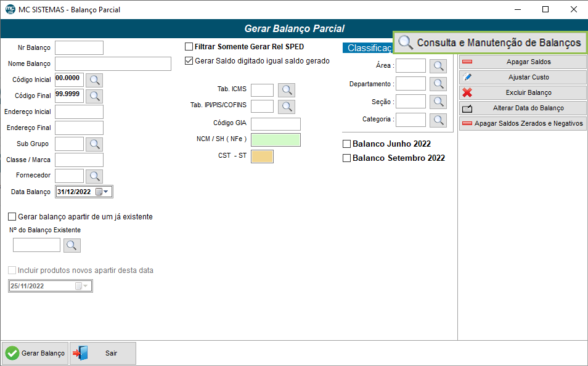Uncheck Gerar Saldo digitado igual saldo gerado
Screen dimensions: 588x366
(x=189, y=61)
